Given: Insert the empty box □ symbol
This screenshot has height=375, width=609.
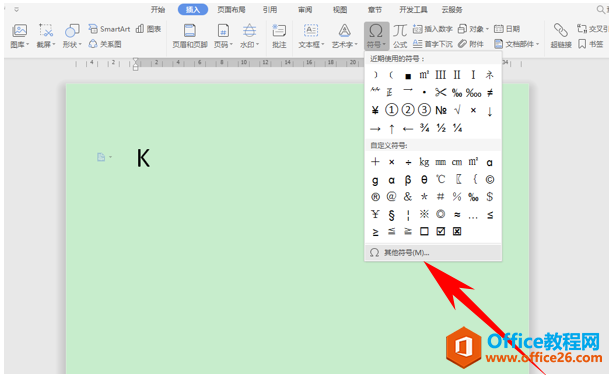Looking at the screenshot, I should [424, 231].
